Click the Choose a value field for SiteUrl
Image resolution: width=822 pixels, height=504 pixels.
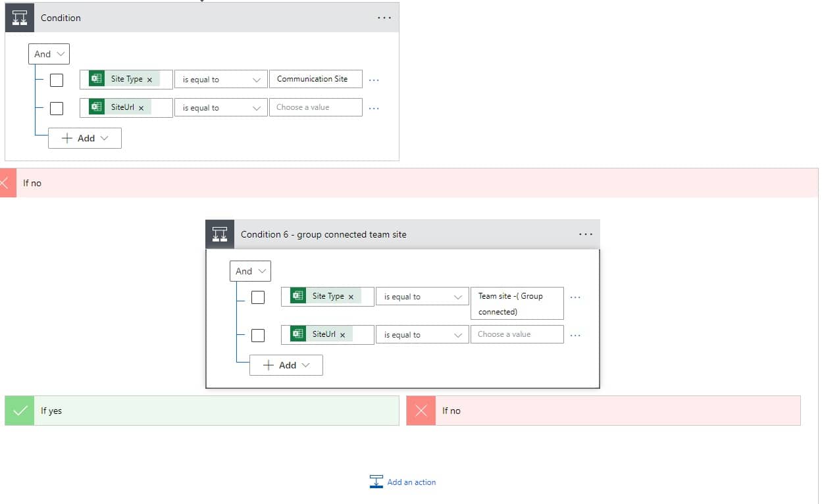pyautogui.click(x=315, y=107)
